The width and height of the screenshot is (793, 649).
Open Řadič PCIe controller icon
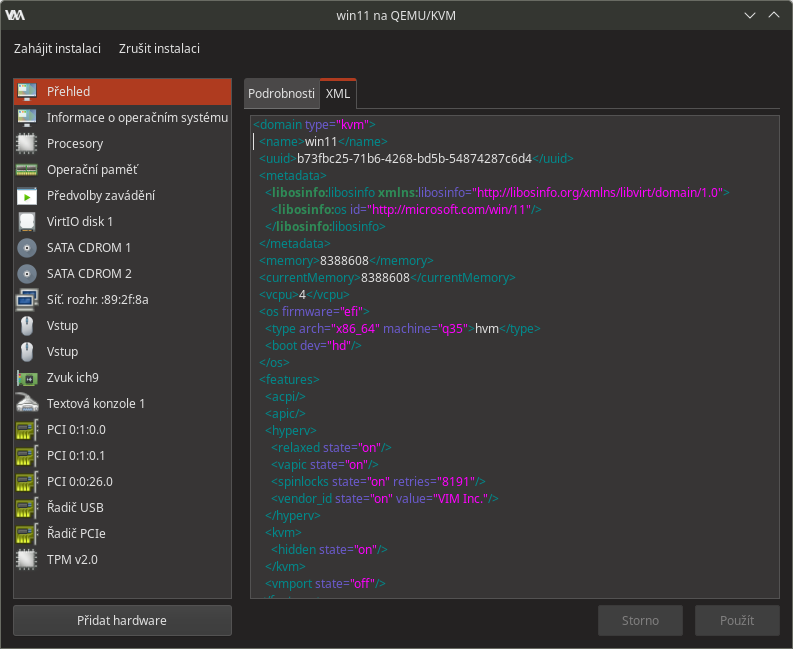tap(27, 534)
